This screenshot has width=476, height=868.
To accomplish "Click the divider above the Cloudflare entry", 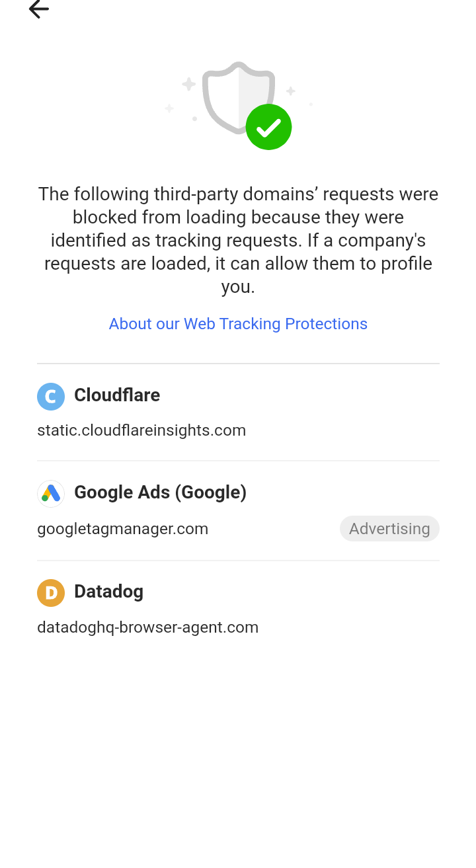I will 238,364.
